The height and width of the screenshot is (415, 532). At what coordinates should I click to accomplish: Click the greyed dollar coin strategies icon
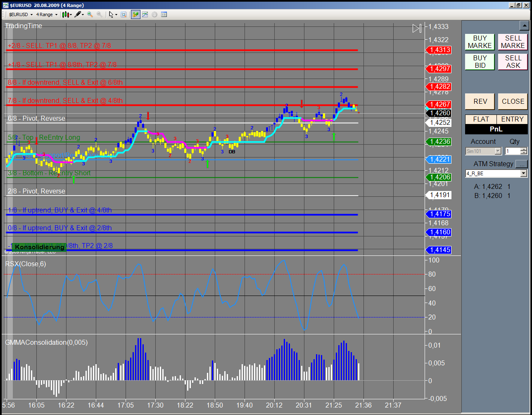pos(154,14)
